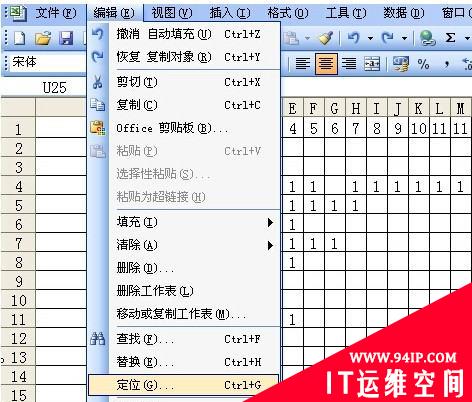
Task: Select the Format Painter brush icon
Action: (x=326, y=38)
